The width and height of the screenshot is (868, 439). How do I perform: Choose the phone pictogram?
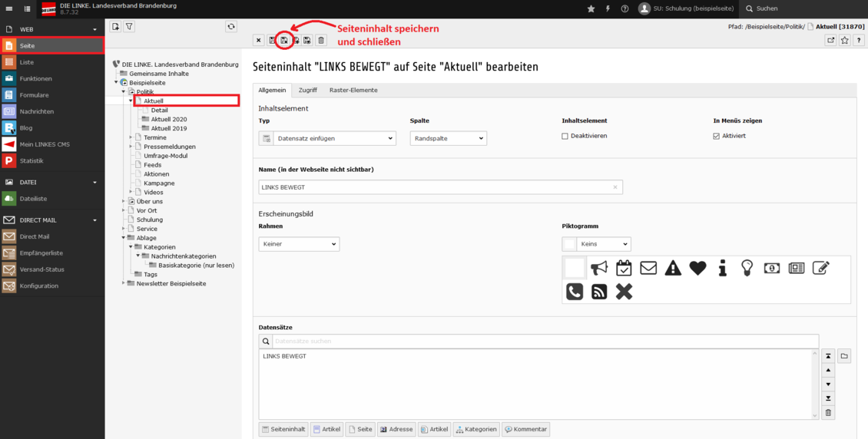click(x=575, y=292)
